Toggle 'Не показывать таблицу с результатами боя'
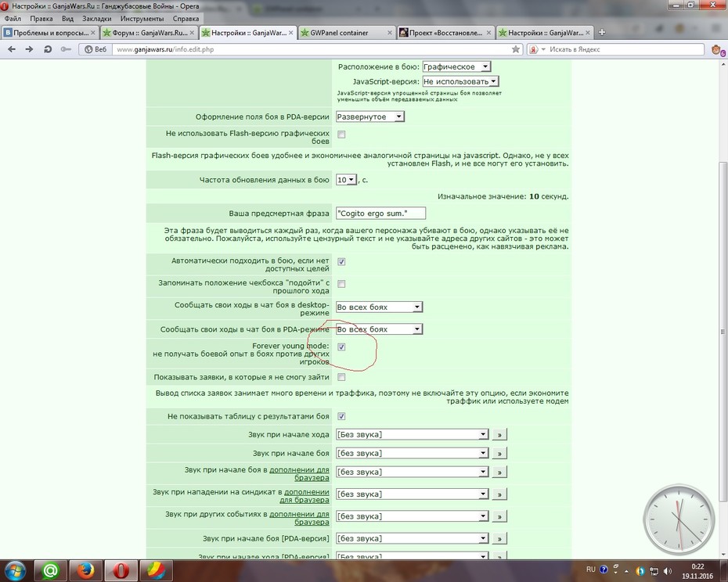 (341, 416)
